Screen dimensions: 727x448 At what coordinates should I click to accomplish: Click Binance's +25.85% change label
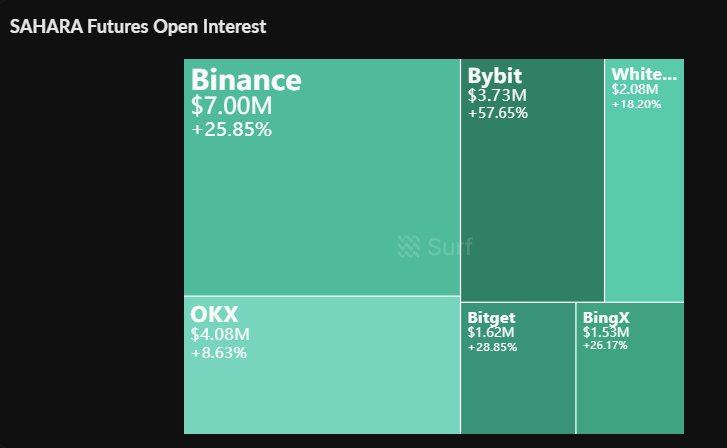[231, 129]
